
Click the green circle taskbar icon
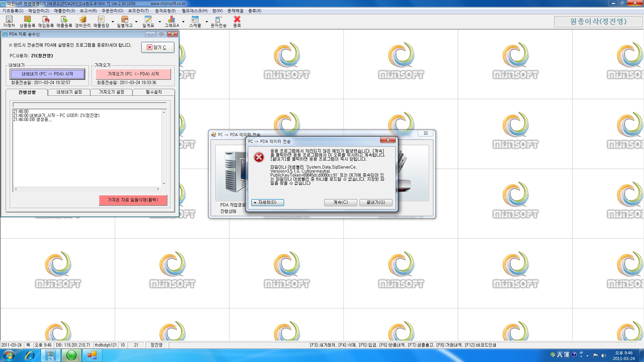click(71, 355)
